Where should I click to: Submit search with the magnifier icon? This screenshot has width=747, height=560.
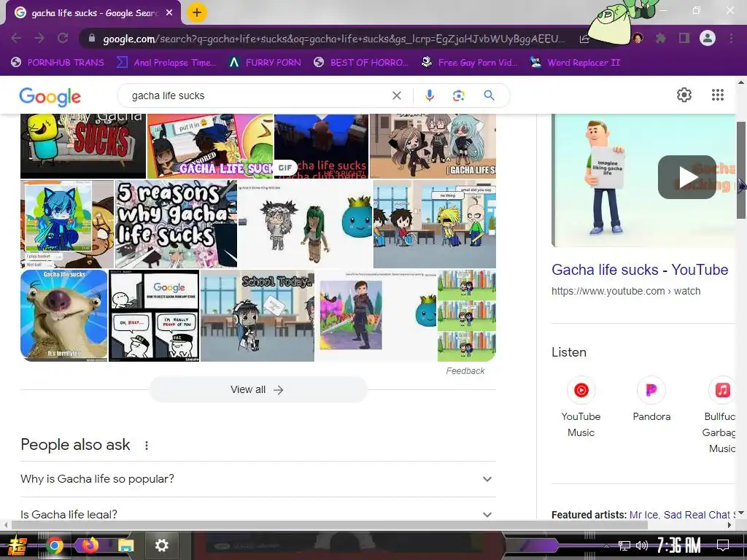(x=489, y=96)
